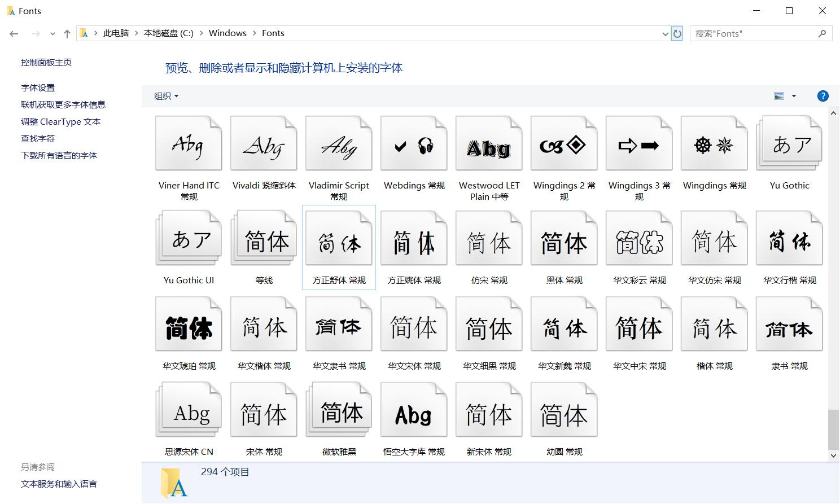Select the 方正姚体 常规 font icon

tap(414, 238)
